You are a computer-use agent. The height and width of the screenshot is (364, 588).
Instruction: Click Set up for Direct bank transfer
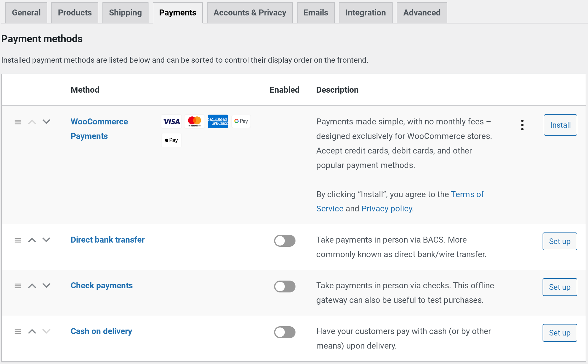pyautogui.click(x=559, y=240)
